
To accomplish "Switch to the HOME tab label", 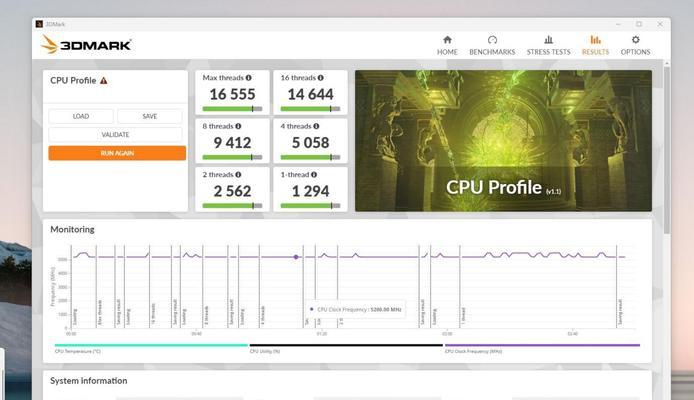I will 447,52.
